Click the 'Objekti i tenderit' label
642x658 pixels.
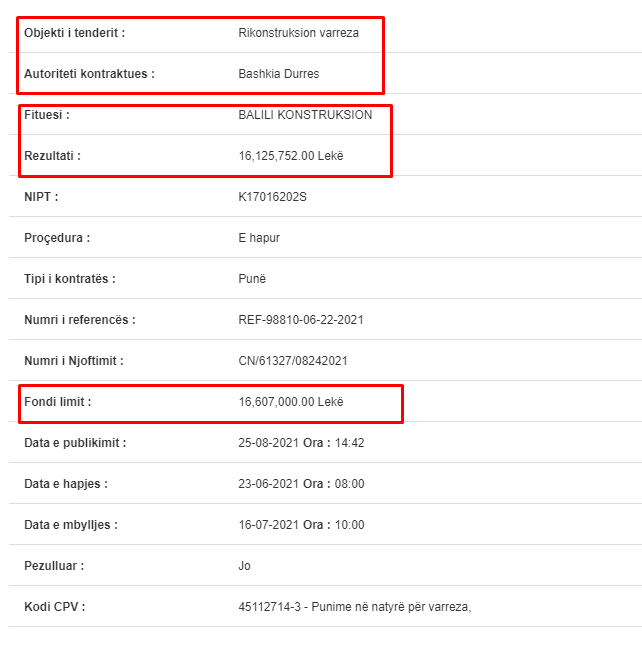click(75, 33)
